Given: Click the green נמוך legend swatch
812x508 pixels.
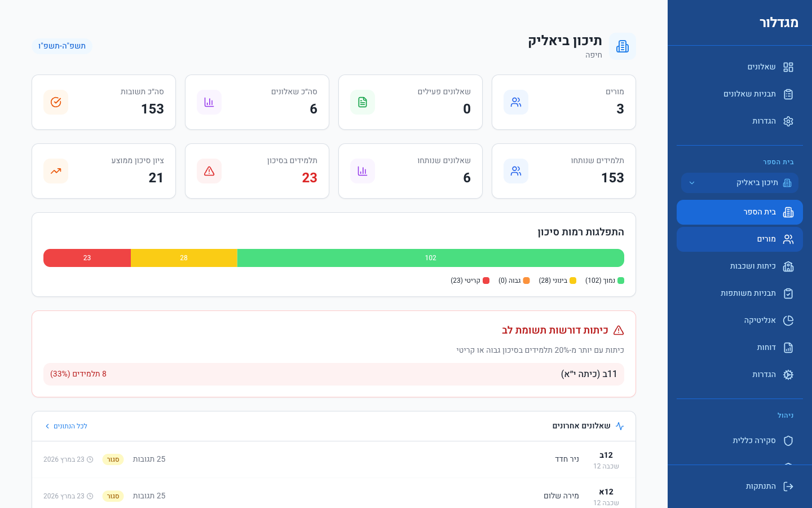Looking at the screenshot, I should pos(621,281).
